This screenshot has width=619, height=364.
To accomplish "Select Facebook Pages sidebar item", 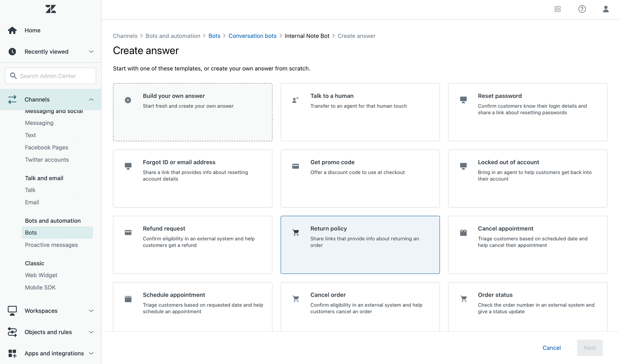I will [46, 147].
